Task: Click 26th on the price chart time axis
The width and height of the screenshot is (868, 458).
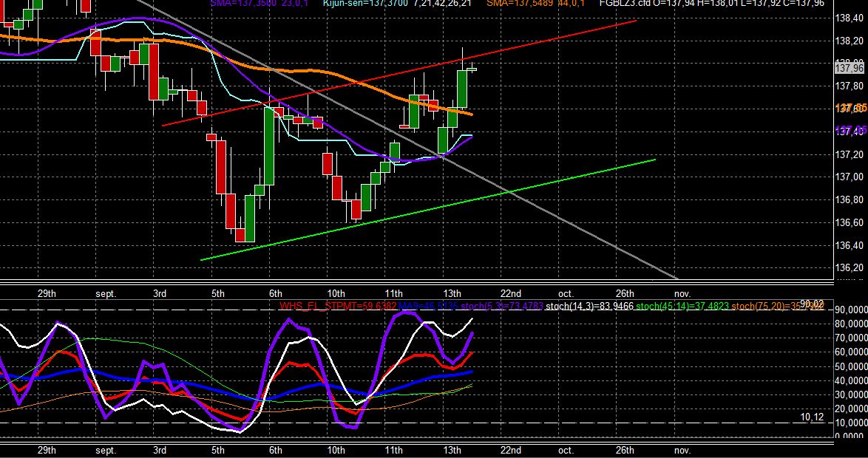Action: pyautogui.click(x=625, y=293)
